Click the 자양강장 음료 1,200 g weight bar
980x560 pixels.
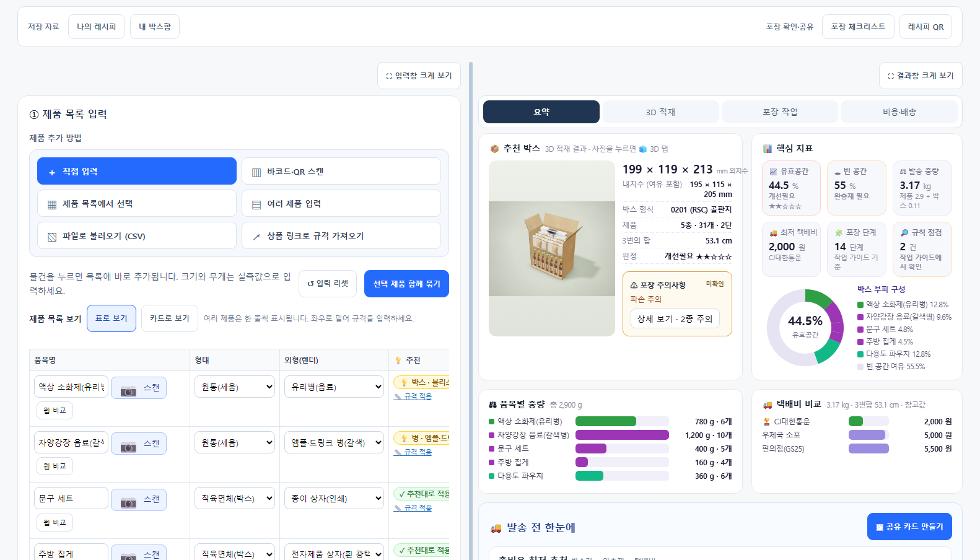pyautogui.click(x=622, y=435)
